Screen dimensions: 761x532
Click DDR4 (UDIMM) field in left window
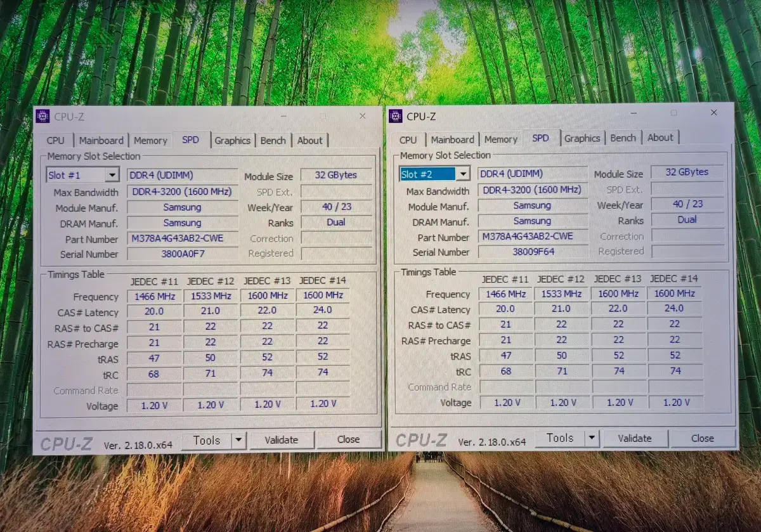(183, 176)
